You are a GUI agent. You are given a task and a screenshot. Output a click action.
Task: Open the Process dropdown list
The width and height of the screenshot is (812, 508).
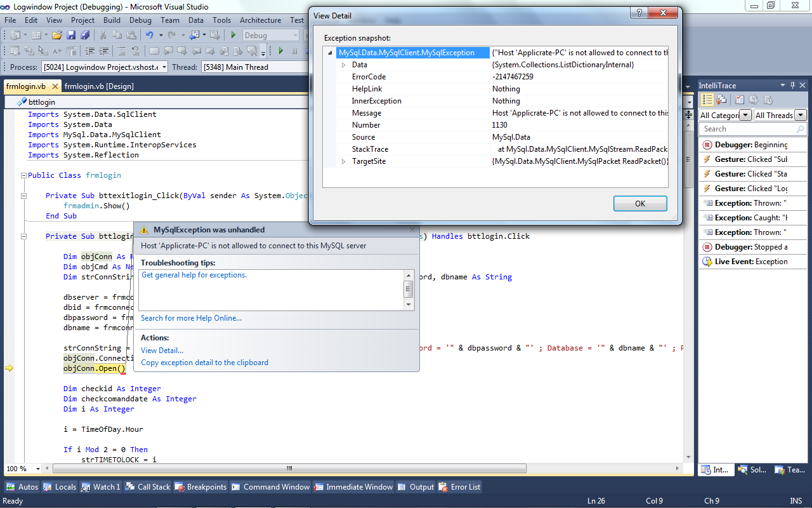coord(164,67)
